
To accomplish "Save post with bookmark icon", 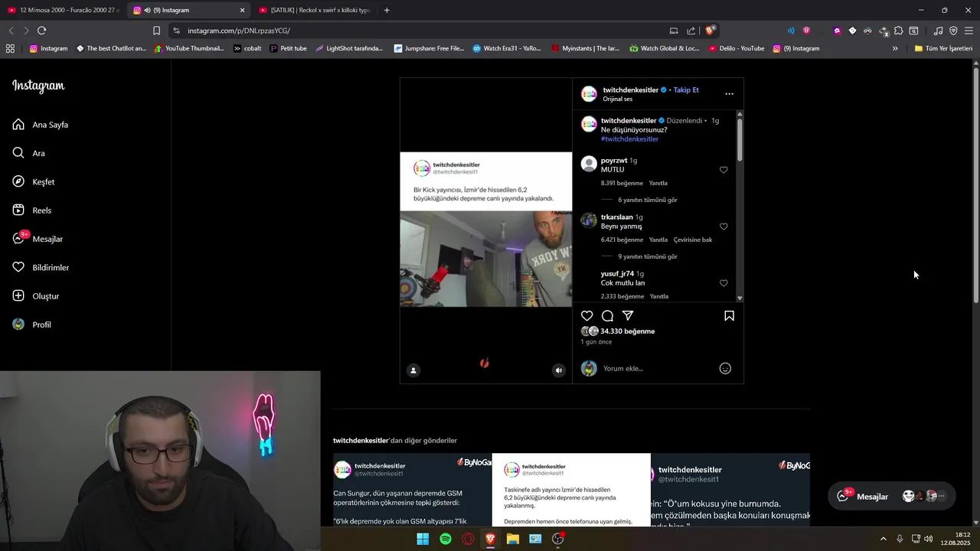I will coord(729,316).
